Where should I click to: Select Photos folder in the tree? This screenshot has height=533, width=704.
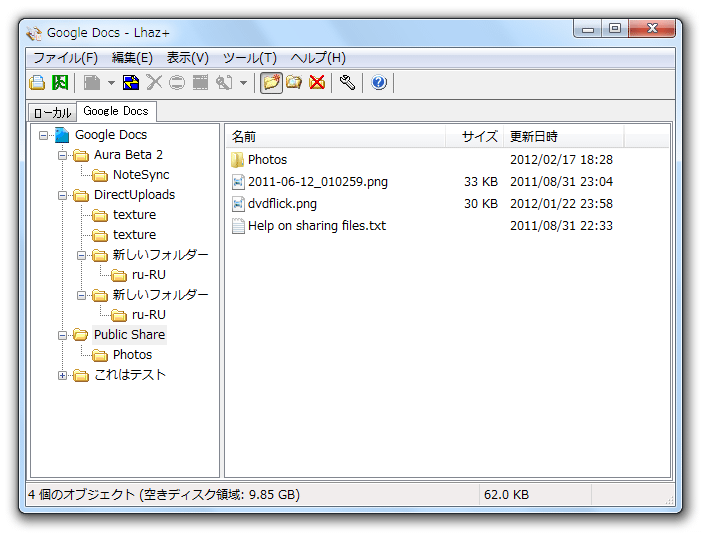[x=132, y=355]
